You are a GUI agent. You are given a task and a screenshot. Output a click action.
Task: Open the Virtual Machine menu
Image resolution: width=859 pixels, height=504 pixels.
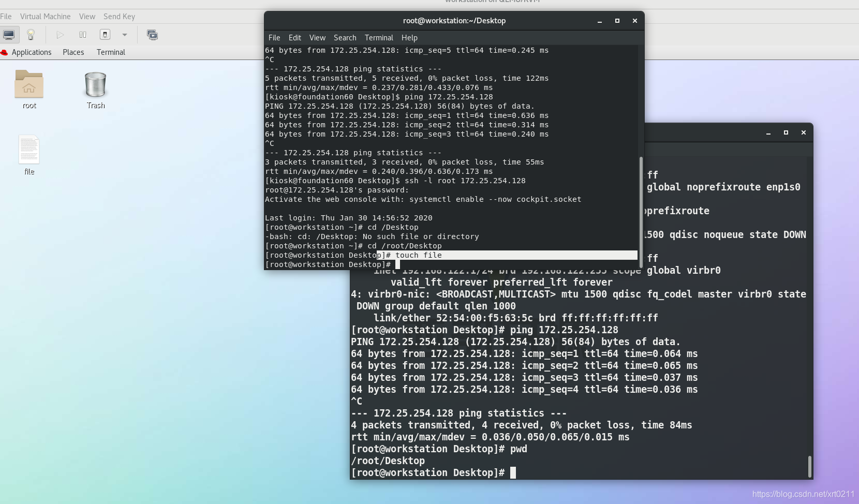(45, 17)
